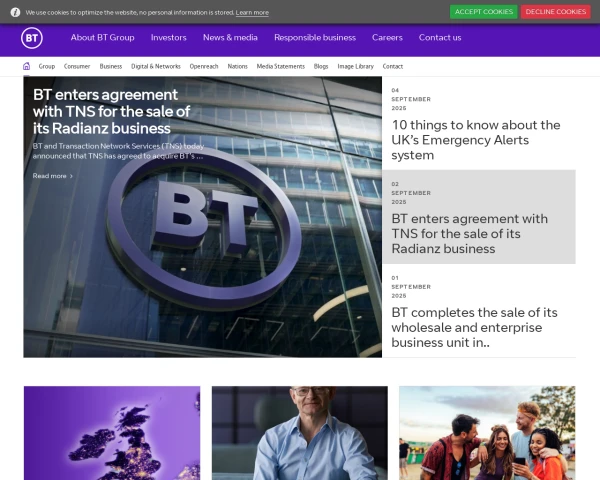Open the festival friends photo card
The image size is (600, 480).
pyautogui.click(x=487, y=433)
